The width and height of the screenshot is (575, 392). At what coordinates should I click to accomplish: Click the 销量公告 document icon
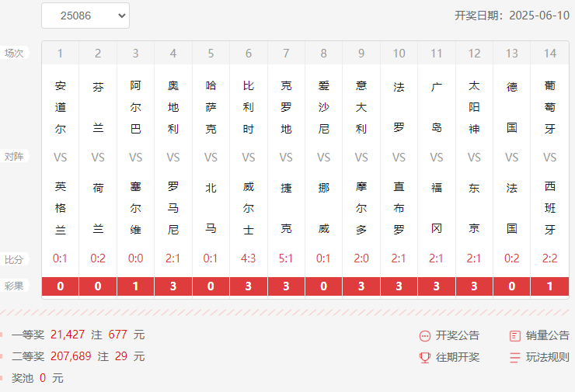(515, 335)
